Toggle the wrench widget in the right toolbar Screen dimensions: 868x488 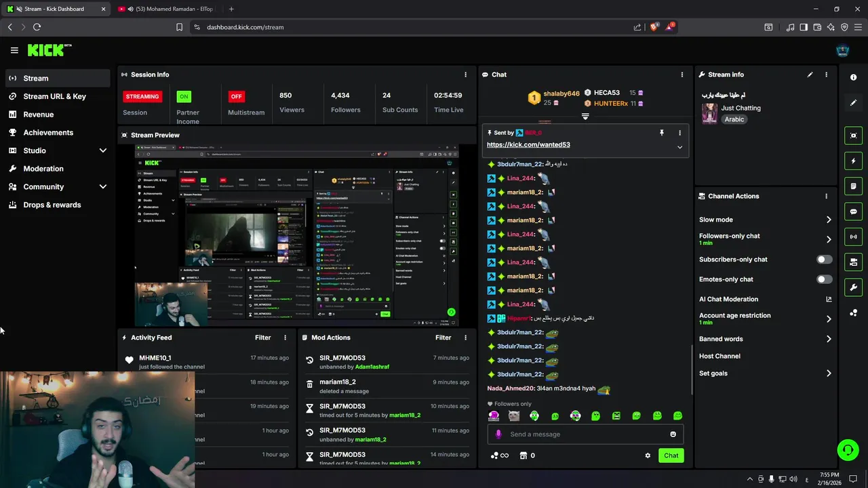coord(853,287)
